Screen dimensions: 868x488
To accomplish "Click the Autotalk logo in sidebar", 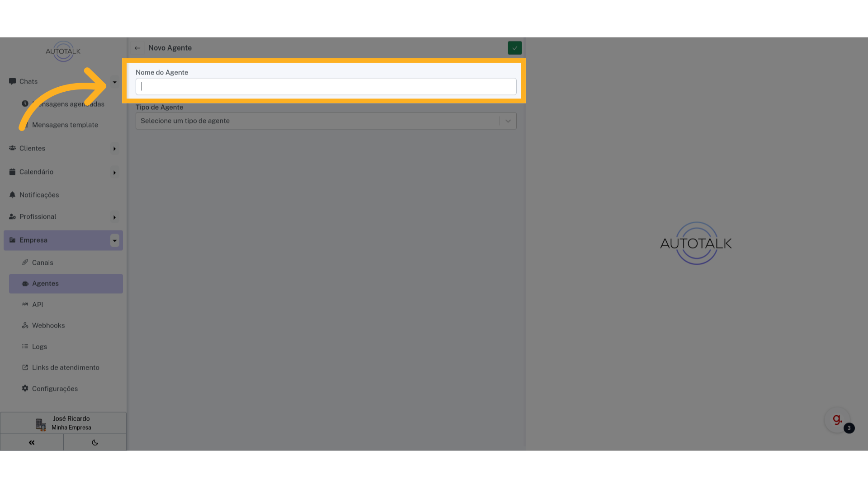I will 63,51.
